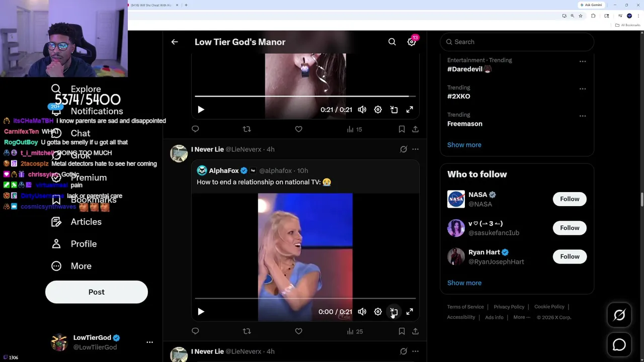Open Grok icon on I Never Lie post above AlphaFox quote
The height and width of the screenshot is (362, 644).
[x=404, y=149]
